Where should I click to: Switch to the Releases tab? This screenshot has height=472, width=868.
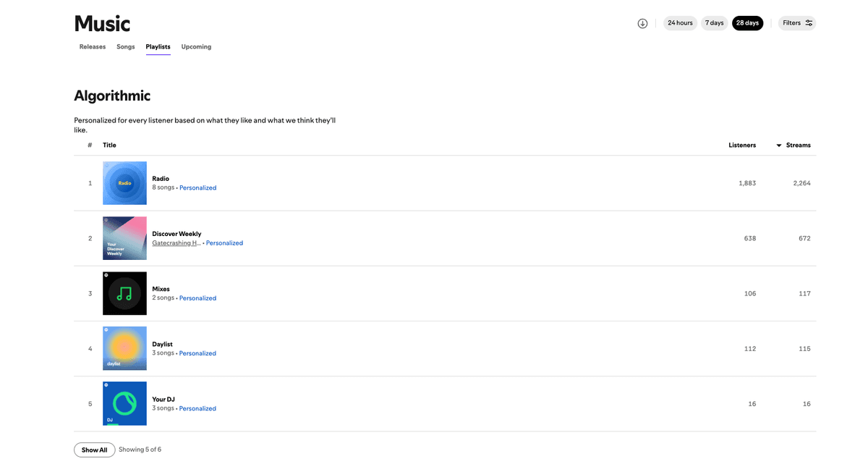tap(93, 47)
